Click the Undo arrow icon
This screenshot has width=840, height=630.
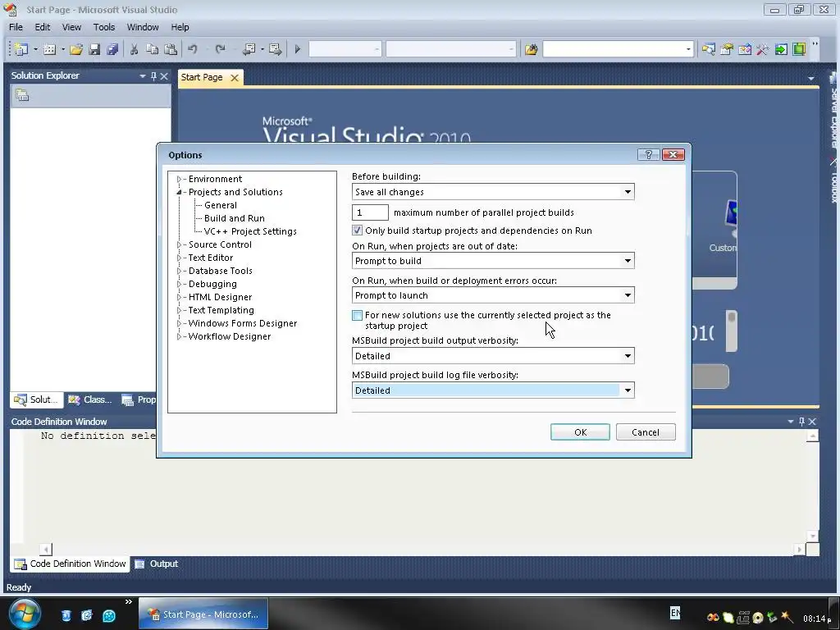click(192, 49)
